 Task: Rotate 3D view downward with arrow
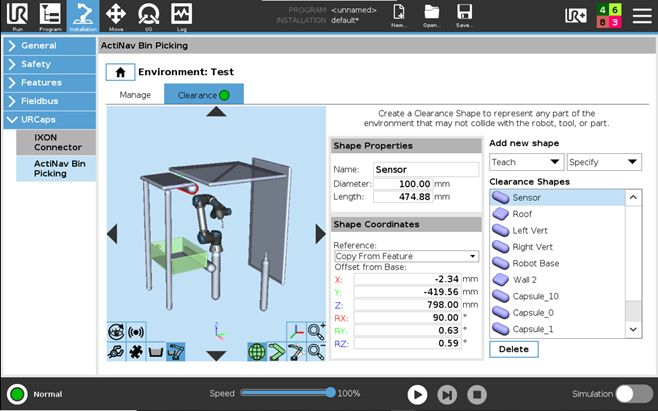click(x=216, y=356)
